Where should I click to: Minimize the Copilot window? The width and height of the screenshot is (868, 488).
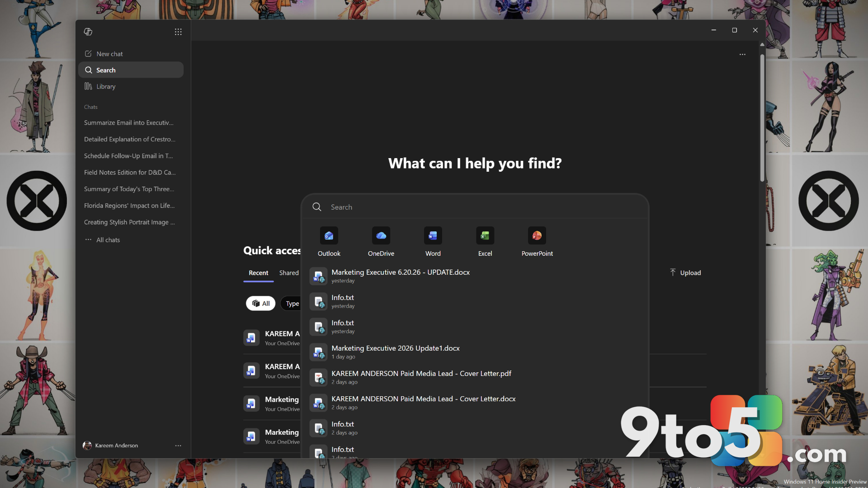(x=714, y=30)
